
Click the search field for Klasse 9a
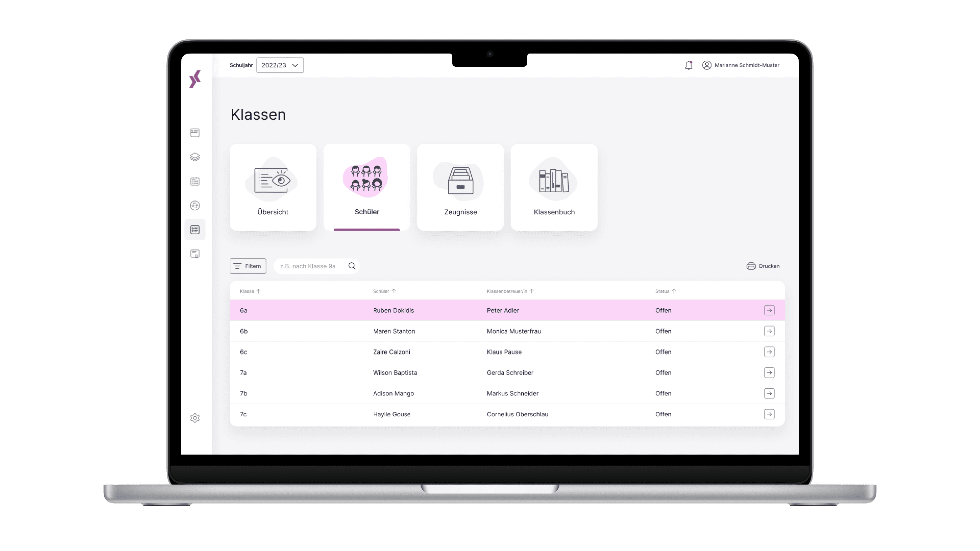tap(312, 266)
